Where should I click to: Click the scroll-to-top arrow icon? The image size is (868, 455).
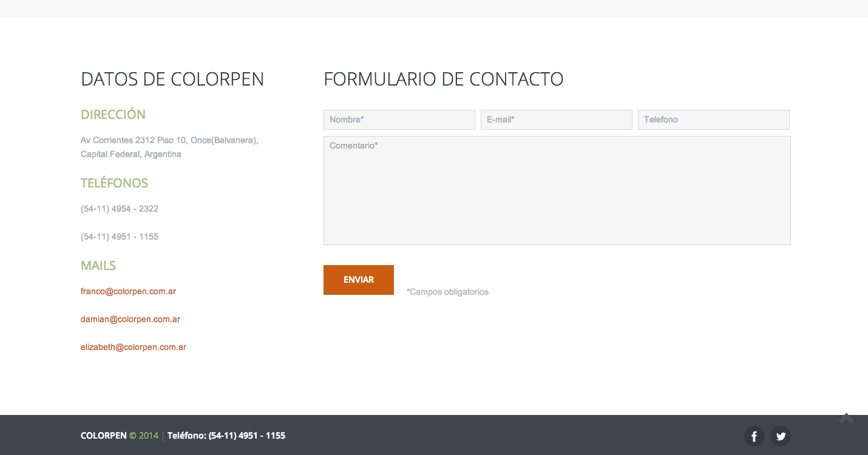pyautogui.click(x=847, y=419)
